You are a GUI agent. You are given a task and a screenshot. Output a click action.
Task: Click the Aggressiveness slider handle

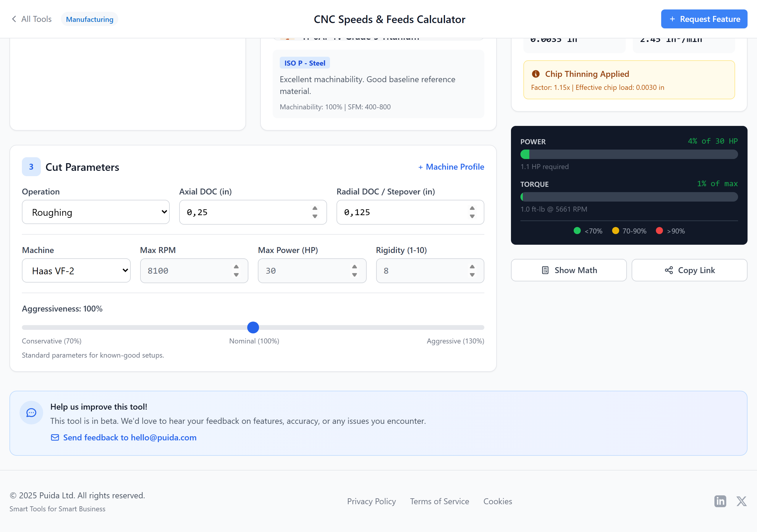click(253, 327)
